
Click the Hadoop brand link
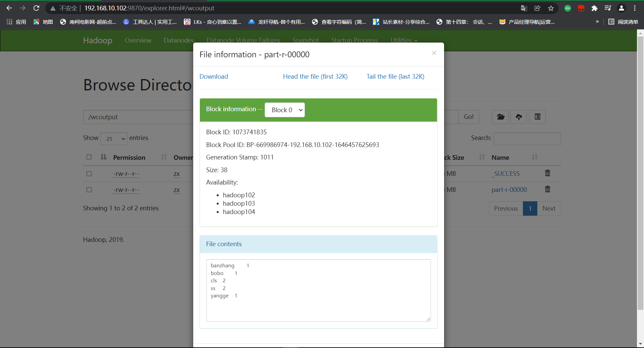(98, 40)
